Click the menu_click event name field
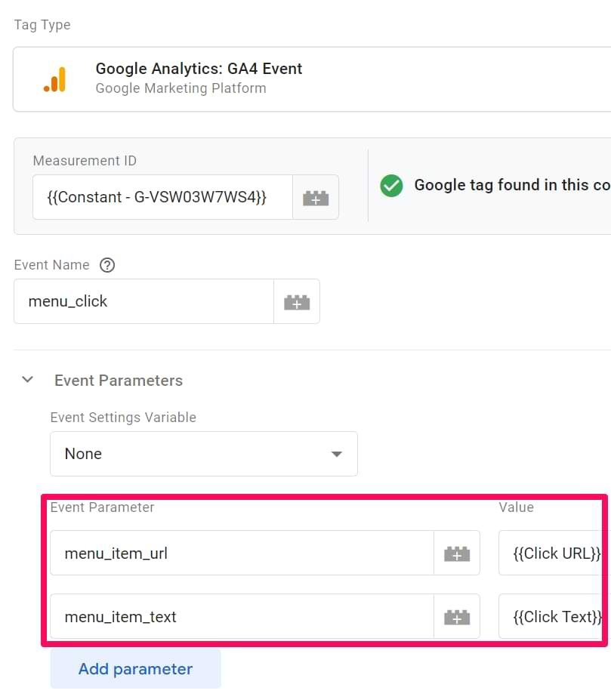The image size is (611, 700). pos(143,301)
